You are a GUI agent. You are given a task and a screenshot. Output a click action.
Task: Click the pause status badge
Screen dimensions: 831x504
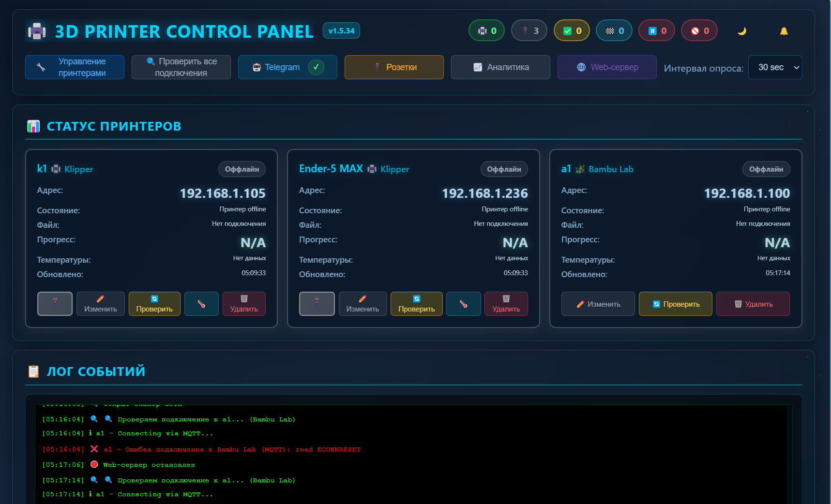pyautogui.click(x=656, y=30)
